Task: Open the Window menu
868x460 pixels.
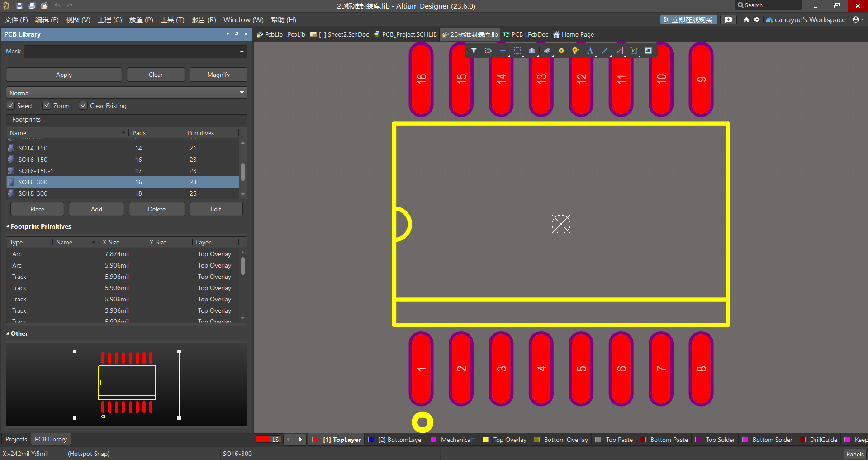Action: click(243, 20)
